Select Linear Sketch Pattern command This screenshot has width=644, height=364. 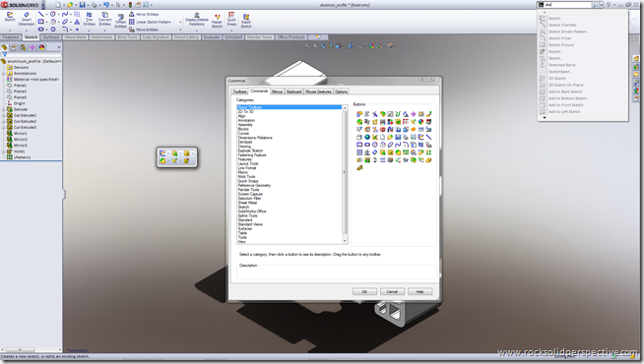[x=150, y=22]
